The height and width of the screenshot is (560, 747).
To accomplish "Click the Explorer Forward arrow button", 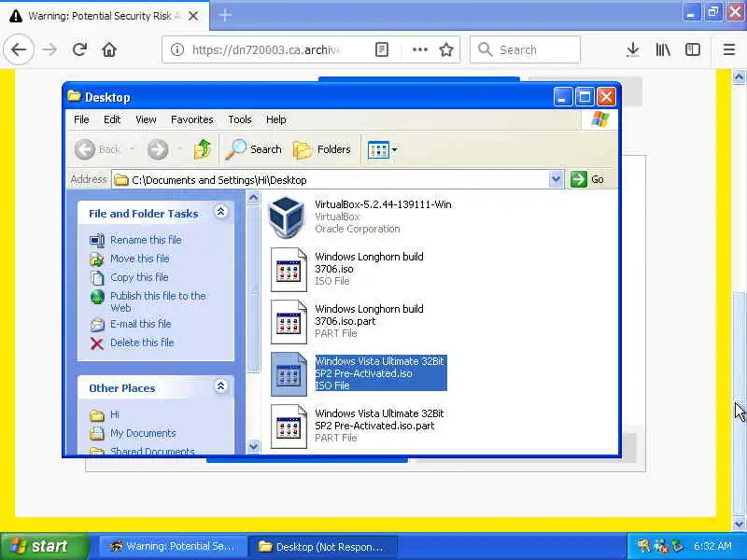I will click(158, 149).
